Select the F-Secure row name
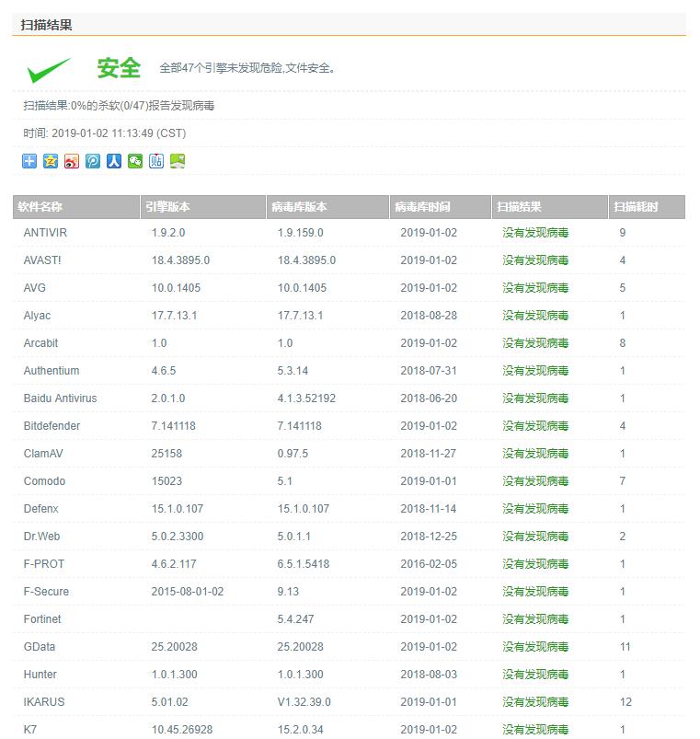The image size is (700, 739). click(x=46, y=592)
